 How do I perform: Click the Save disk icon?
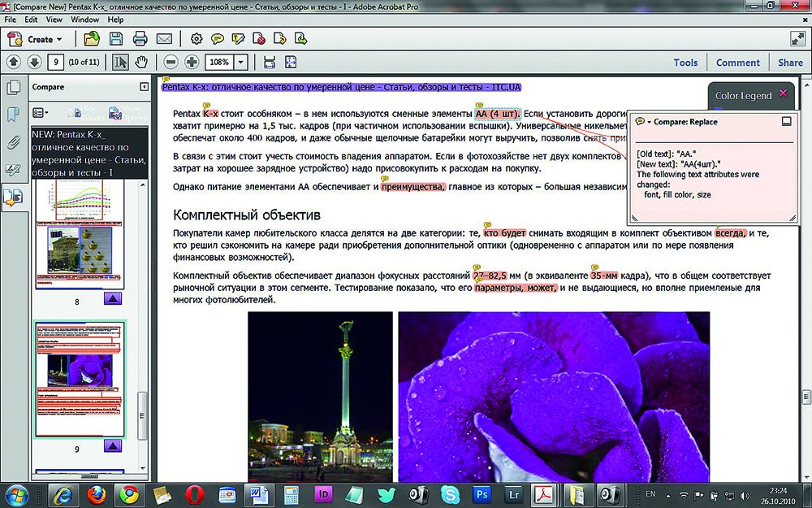click(x=116, y=38)
